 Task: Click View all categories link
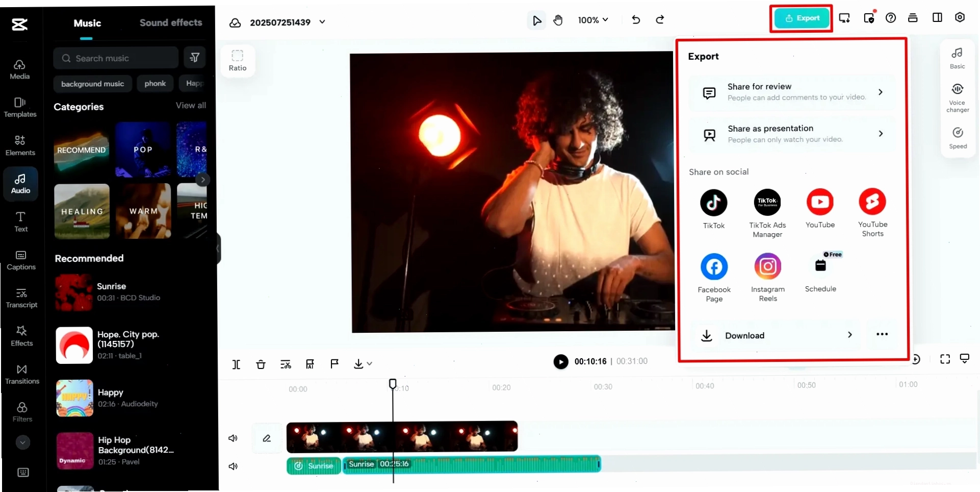(191, 105)
